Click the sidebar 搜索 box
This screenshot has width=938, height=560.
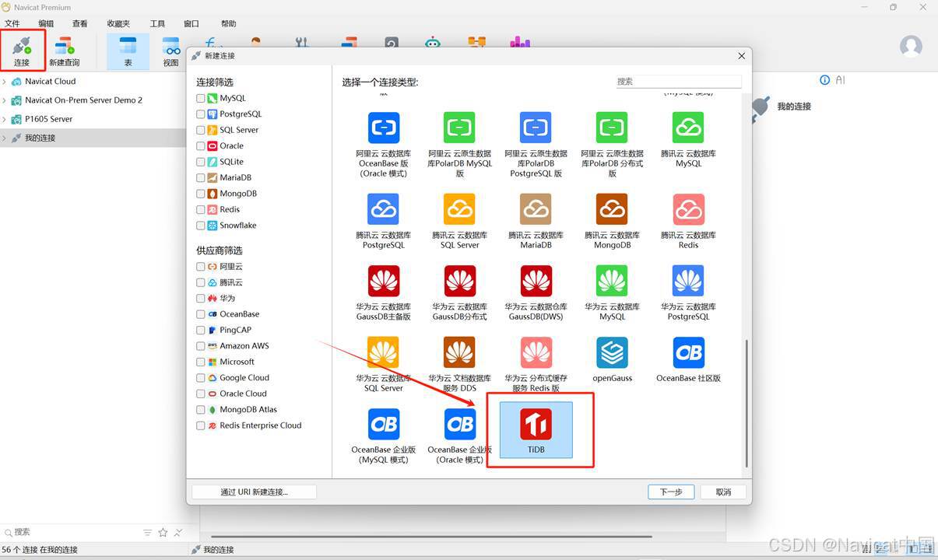tap(72, 532)
